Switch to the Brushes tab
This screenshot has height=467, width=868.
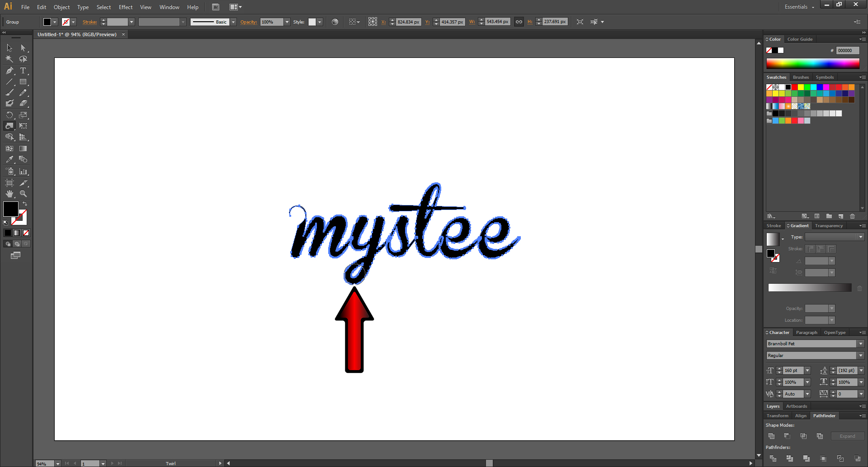coord(801,77)
